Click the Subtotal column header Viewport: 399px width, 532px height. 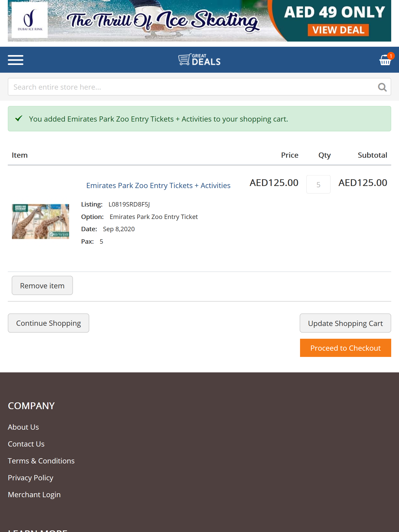click(x=373, y=155)
